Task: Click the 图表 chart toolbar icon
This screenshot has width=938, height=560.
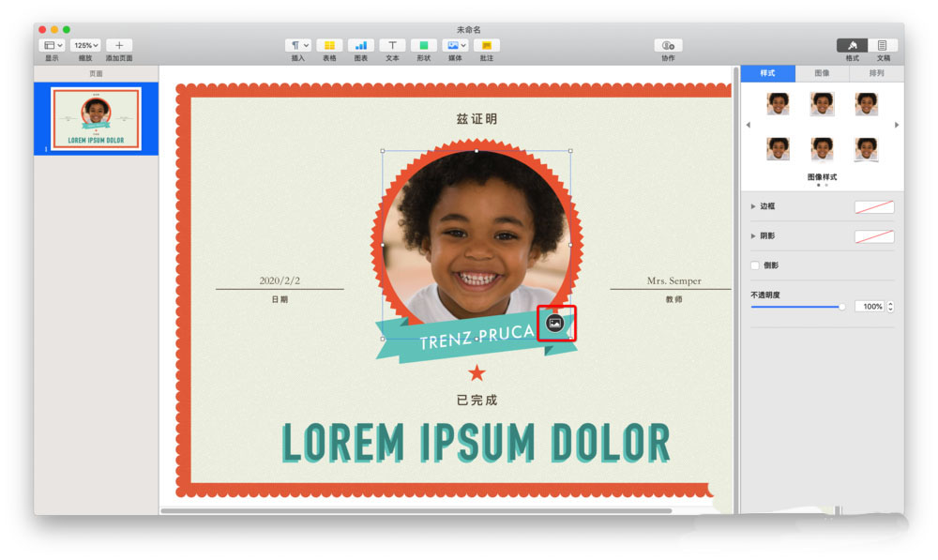Action: click(x=361, y=45)
